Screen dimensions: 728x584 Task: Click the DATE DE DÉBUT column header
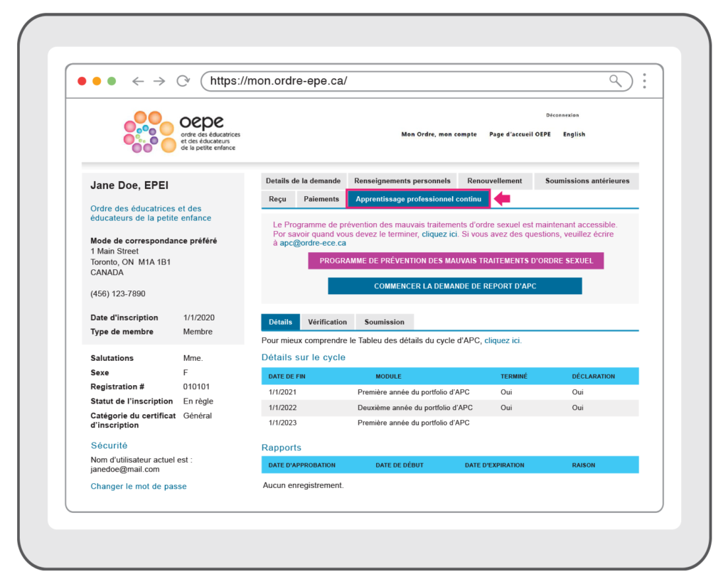(x=400, y=465)
